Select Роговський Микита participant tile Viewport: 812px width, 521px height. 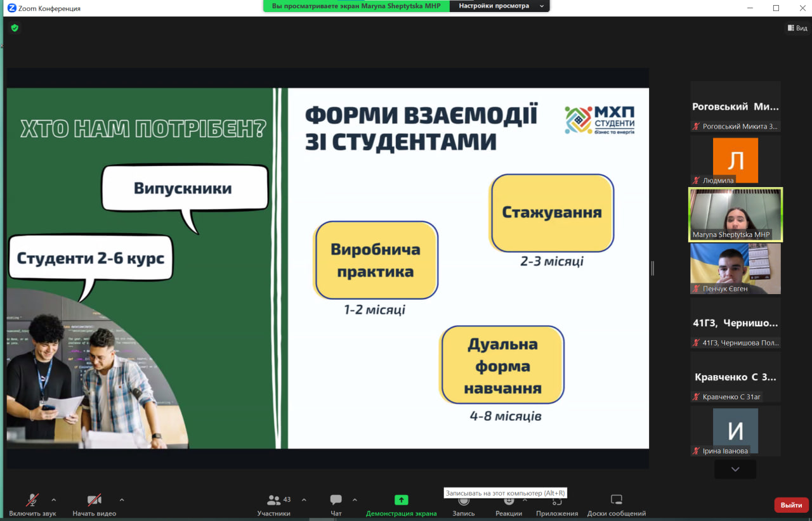pos(736,106)
